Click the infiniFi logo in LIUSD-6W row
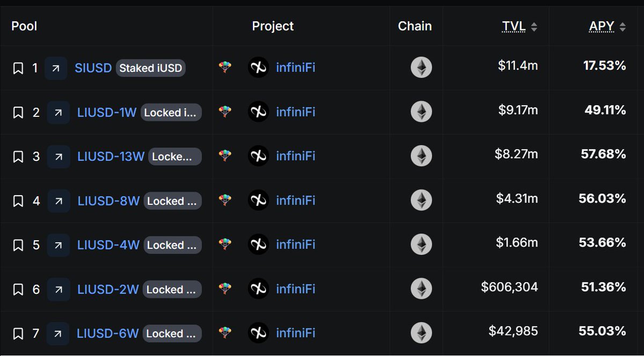 click(x=259, y=333)
